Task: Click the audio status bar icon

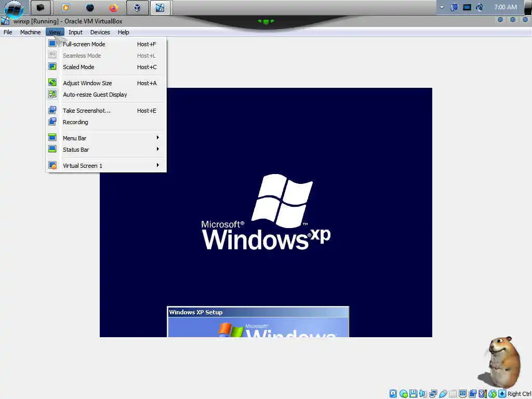Action: [x=423, y=394]
